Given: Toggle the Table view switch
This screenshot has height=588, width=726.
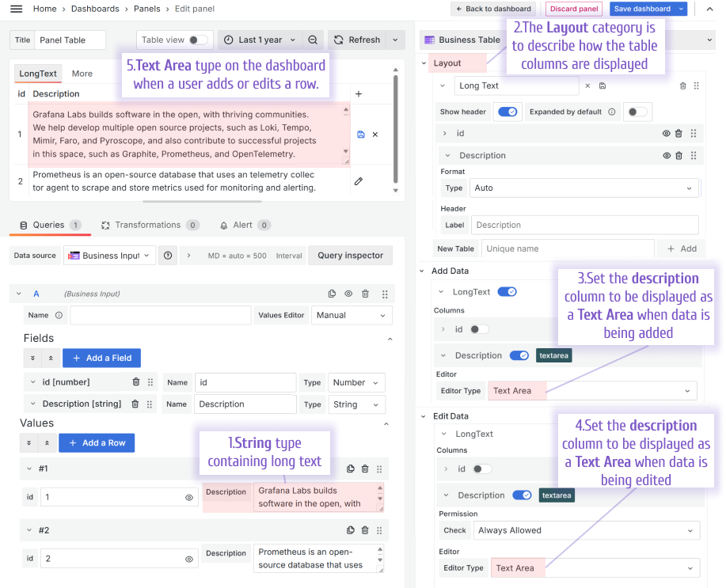Looking at the screenshot, I should [192, 40].
